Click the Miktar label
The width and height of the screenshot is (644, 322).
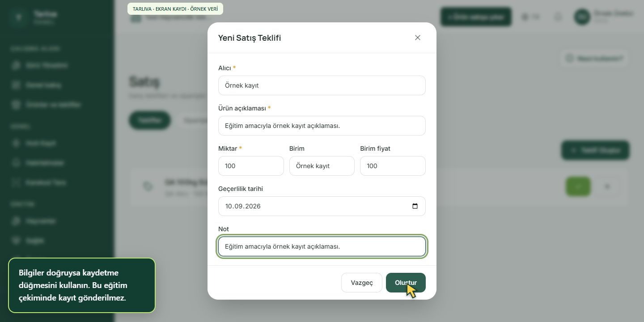coord(228,148)
